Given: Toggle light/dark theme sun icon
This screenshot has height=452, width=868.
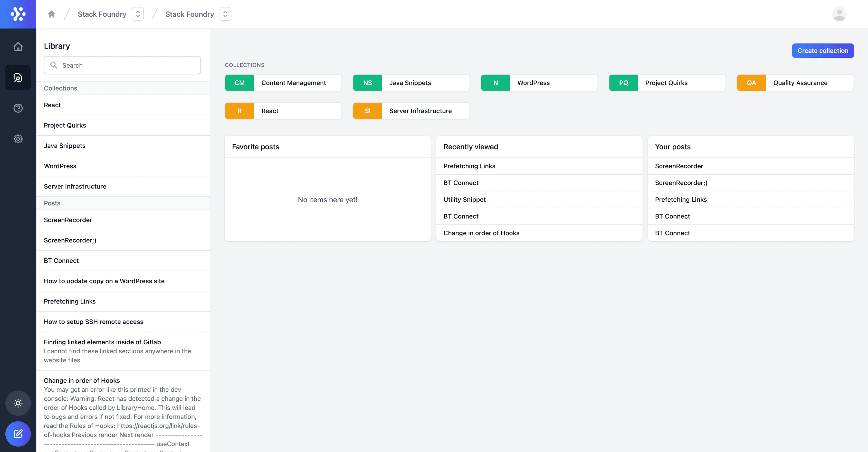Looking at the screenshot, I should [18, 403].
